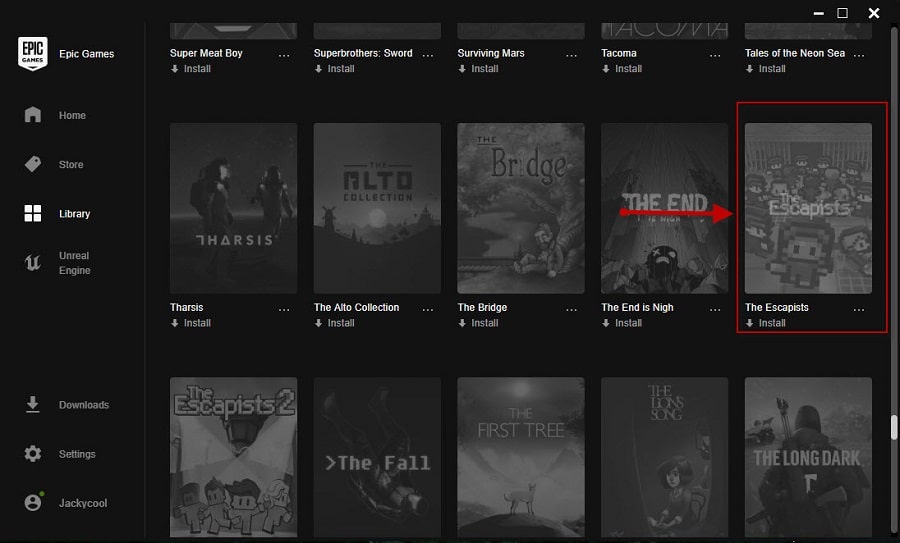Open more options for Surviving Mars
Image resolution: width=900 pixels, height=543 pixels.
tap(571, 56)
